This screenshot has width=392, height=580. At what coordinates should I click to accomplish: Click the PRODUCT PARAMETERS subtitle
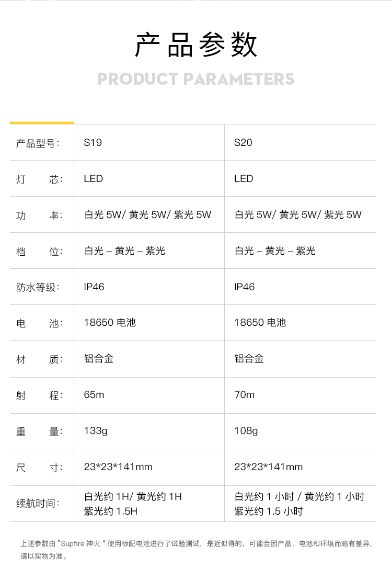(x=195, y=79)
